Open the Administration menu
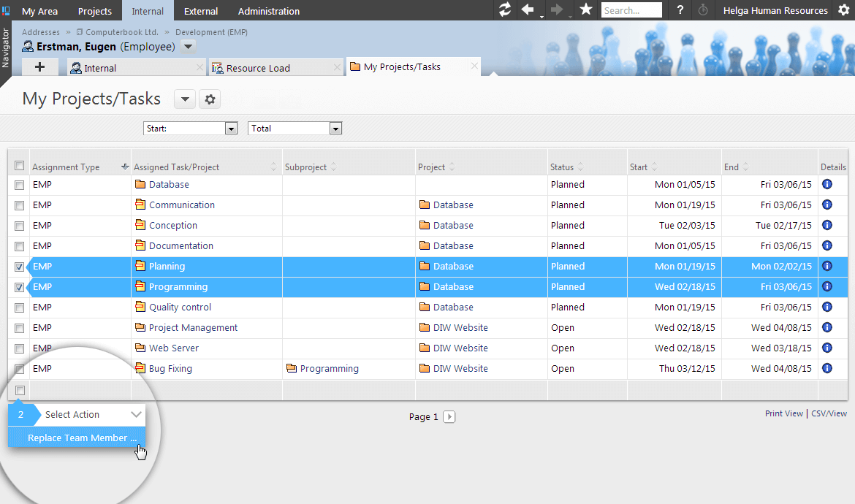Viewport: 855px width, 504px height. (x=269, y=11)
